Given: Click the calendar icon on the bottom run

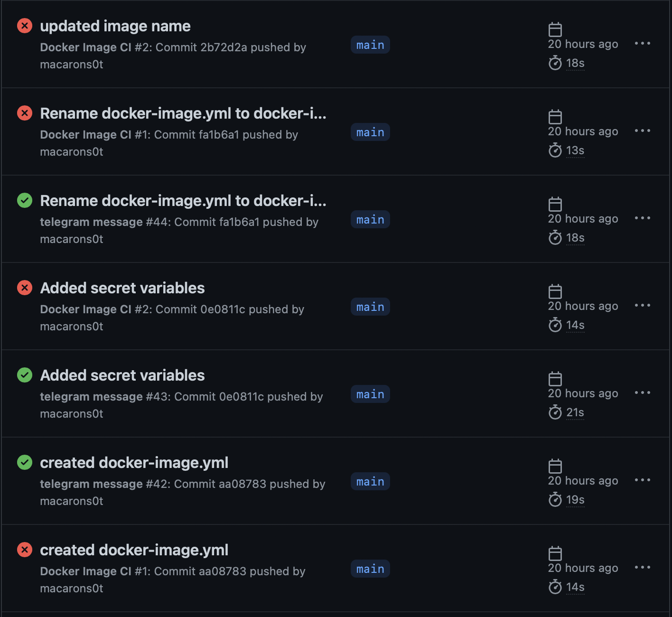Looking at the screenshot, I should click(x=555, y=553).
